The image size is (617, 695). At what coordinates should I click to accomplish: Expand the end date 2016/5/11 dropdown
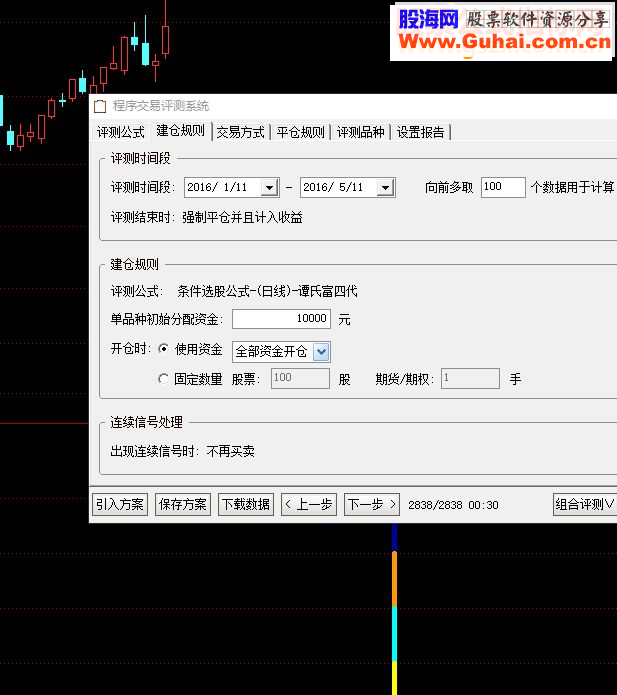pos(386,187)
